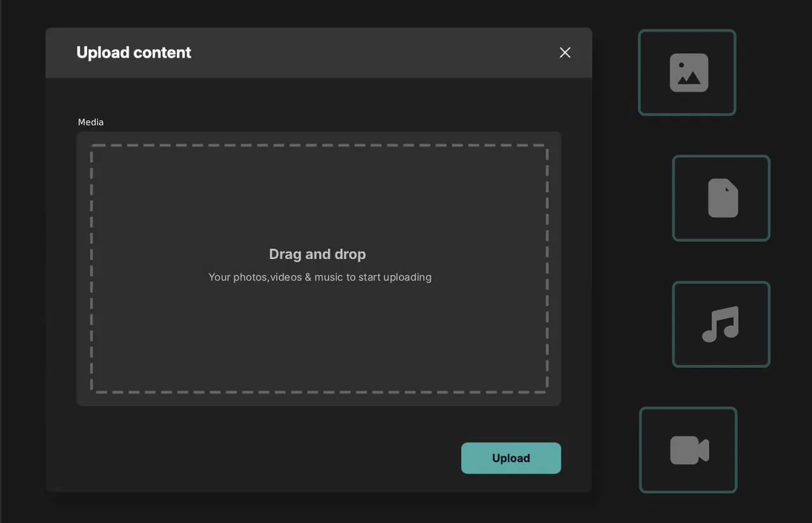Click the topmost sidebar media icon

click(687, 72)
